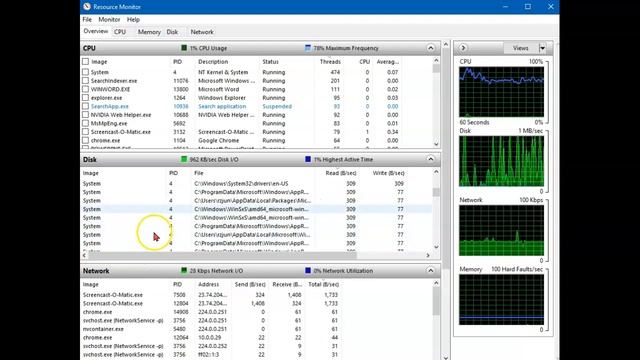Sort Disk list by Write (B/sec) column
Viewport: 640px width, 360px height.
click(x=389, y=173)
